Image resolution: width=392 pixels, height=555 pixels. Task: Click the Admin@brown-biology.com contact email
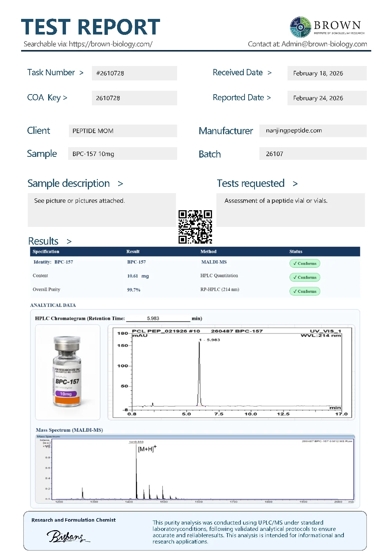[324, 44]
